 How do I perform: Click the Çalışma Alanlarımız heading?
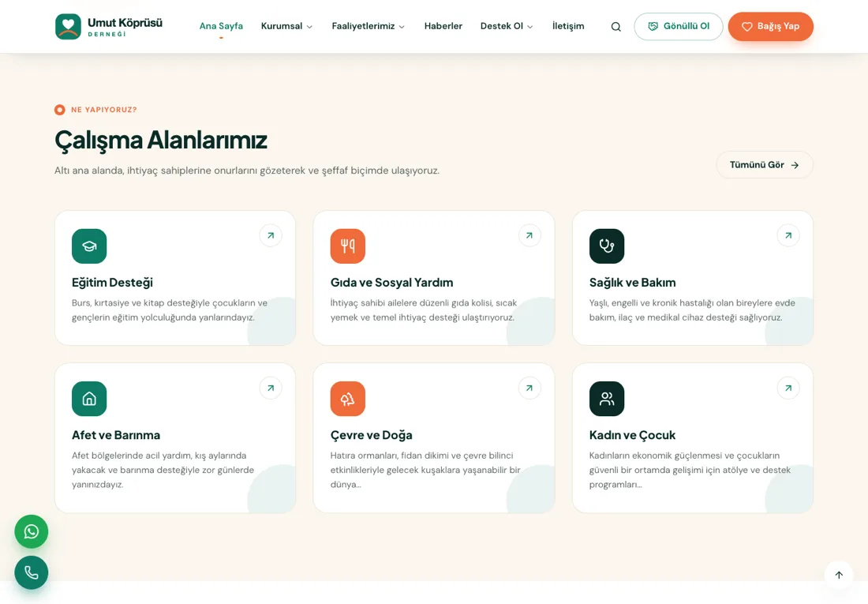pyautogui.click(x=160, y=141)
